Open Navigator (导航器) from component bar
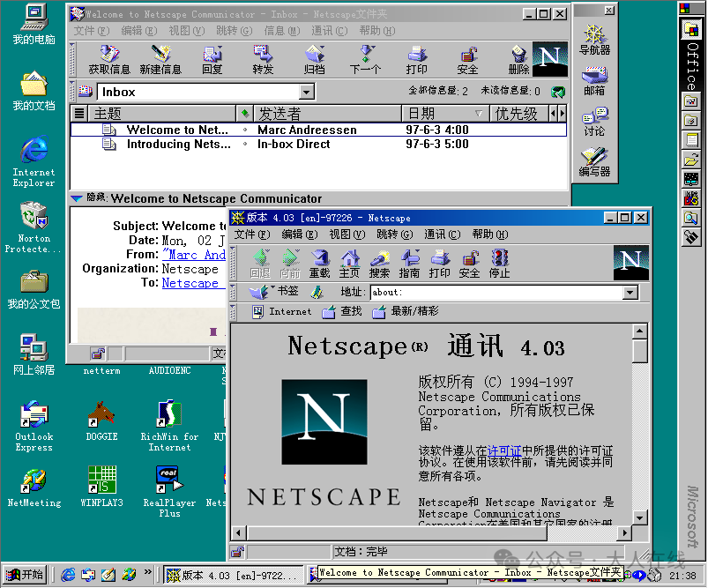The image size is (708, 588). [x=594, y=41]
